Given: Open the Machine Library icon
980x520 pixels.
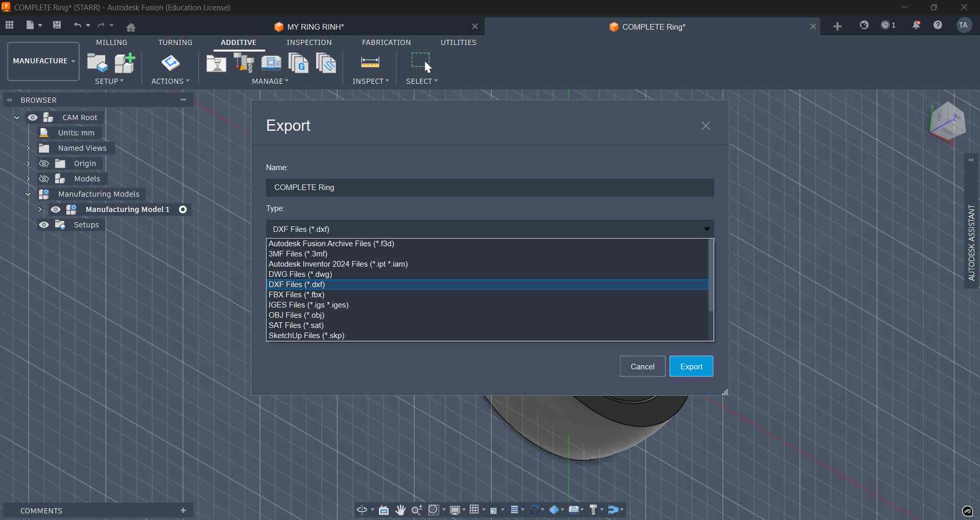Looking at the screenshot, I should pyautogui.click(x=271, y=63).
